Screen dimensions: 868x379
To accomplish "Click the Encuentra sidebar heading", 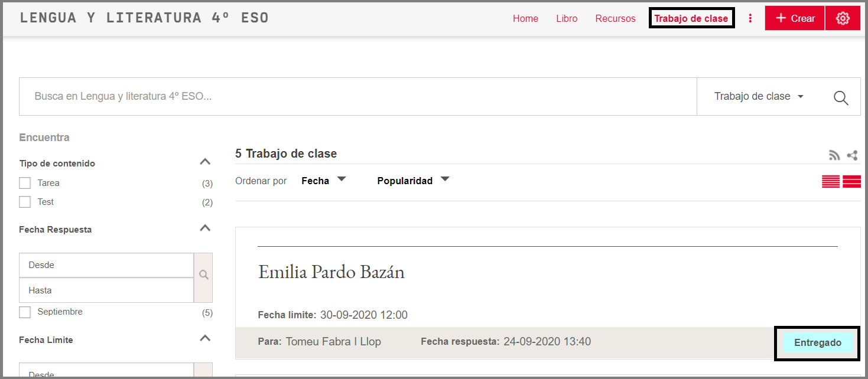I will click(x=44, y=138).
